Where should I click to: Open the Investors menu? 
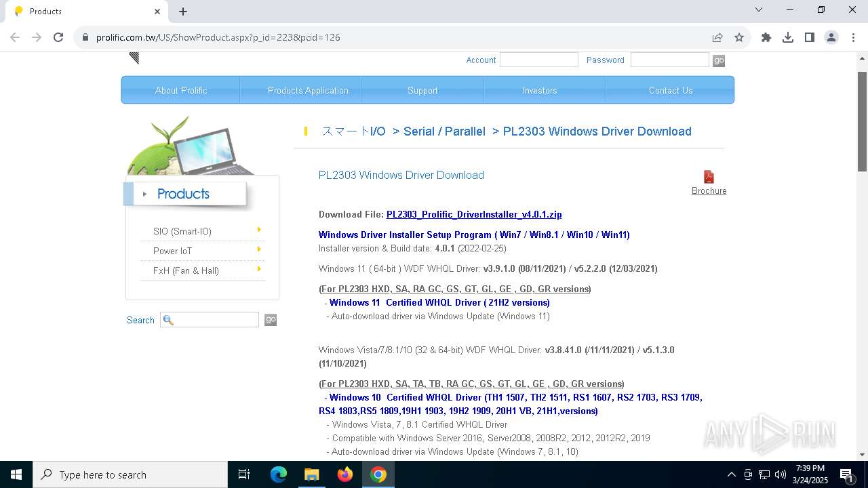pyautogui.click(x=540, y=90)
